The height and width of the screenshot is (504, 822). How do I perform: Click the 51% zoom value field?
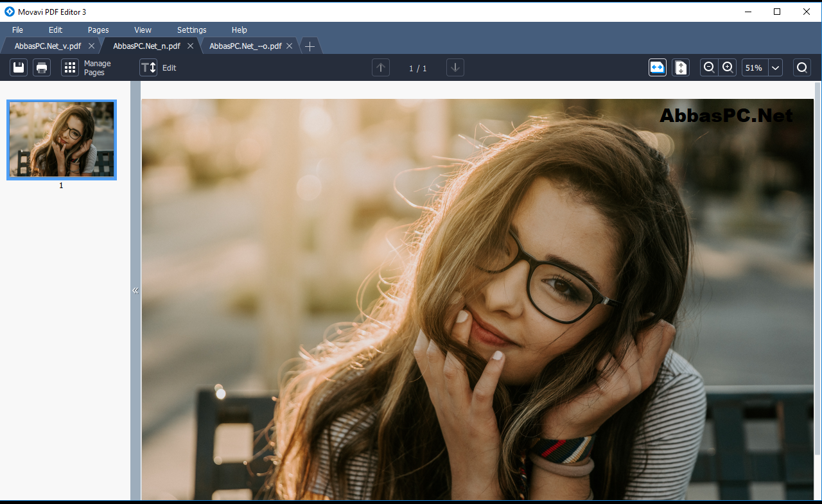pyautogui.click(x=755, y=67)
